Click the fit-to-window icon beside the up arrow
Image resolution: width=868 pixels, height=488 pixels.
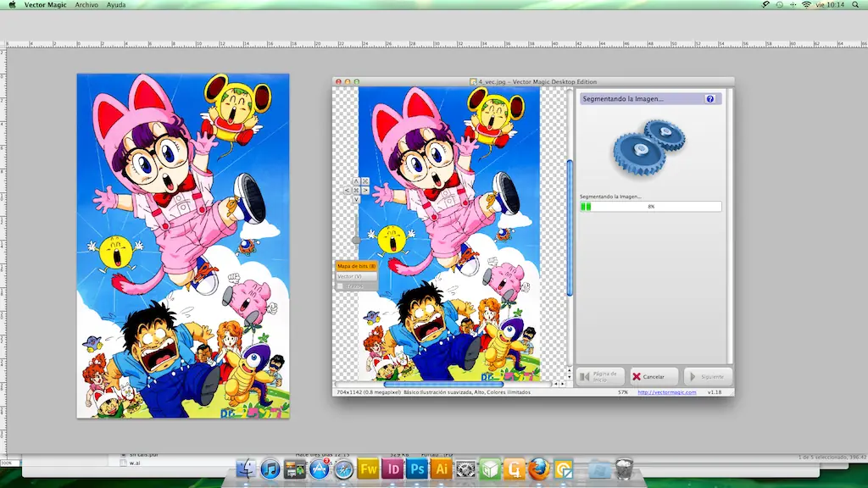(365, 181)
